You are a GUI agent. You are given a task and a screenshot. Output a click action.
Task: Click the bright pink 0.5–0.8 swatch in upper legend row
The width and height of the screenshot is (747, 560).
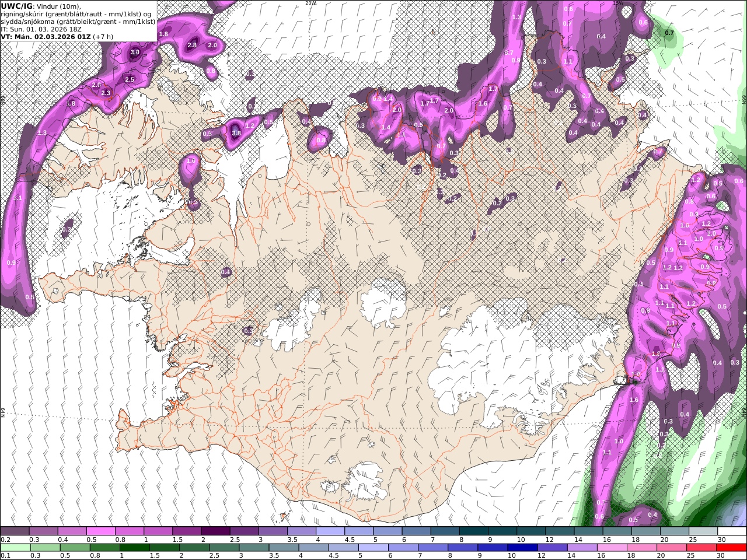tap(100, 531)
